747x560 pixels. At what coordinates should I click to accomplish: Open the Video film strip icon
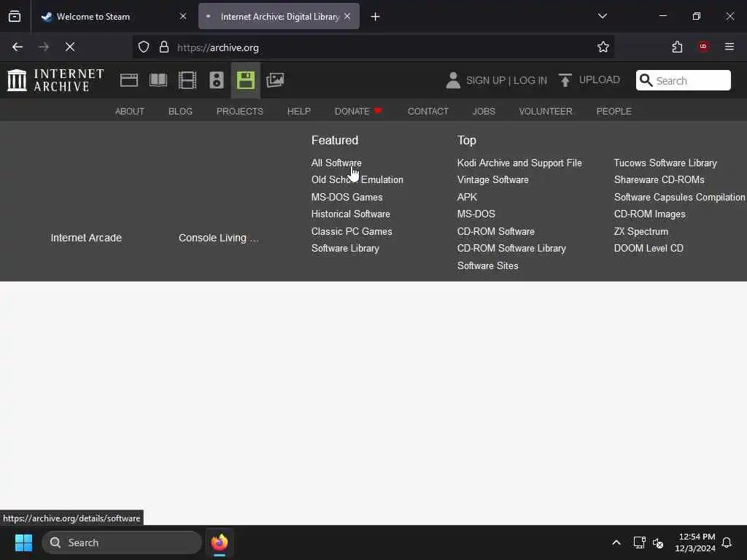click(187, 80)
